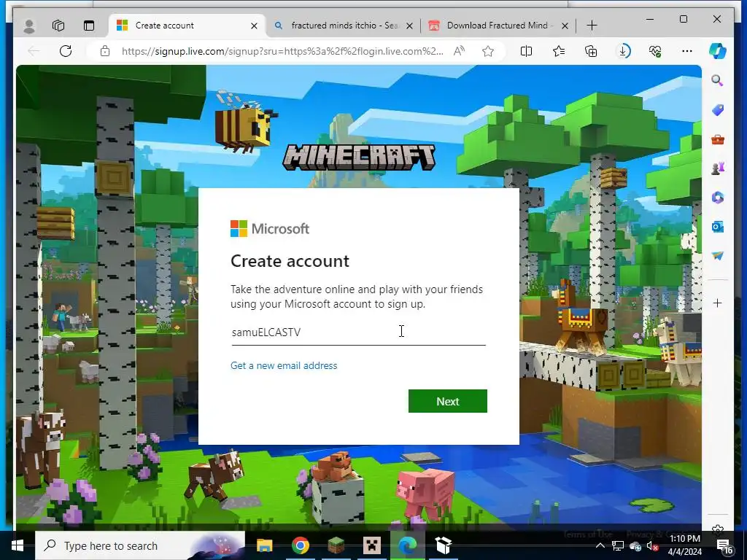The image size is (747, 560).
Task: Switch to Microsoft Edge on taskbar
Action: point(407,545)
